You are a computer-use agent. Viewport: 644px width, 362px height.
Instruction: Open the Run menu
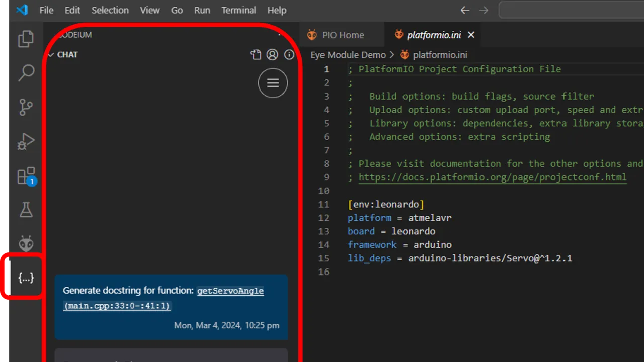click(x=202, y=10)
